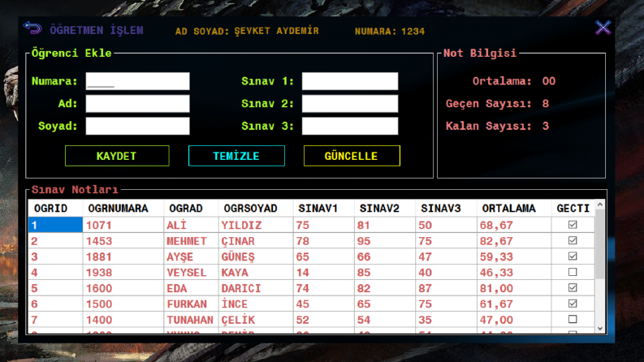Toggle GECTI checkbox for EDA DARICI
This screenshot has width=644, height=362.
coord(573,287)
